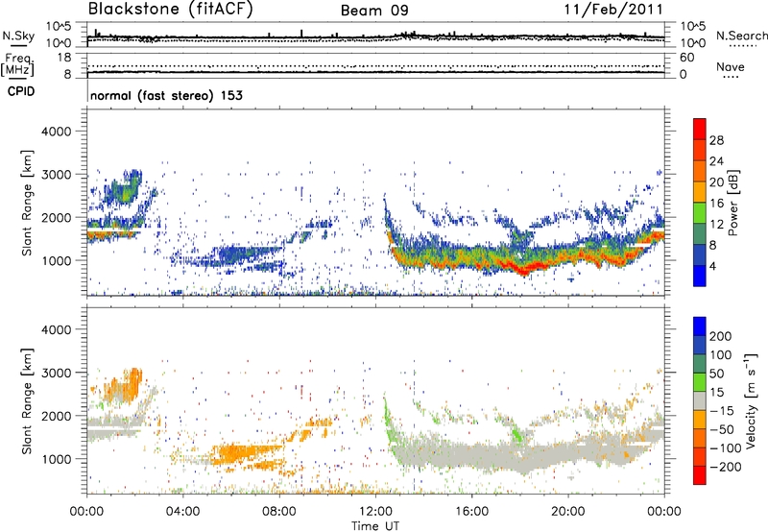Select "Slant Range [km]" label of velocity panel

click(27, 401)
